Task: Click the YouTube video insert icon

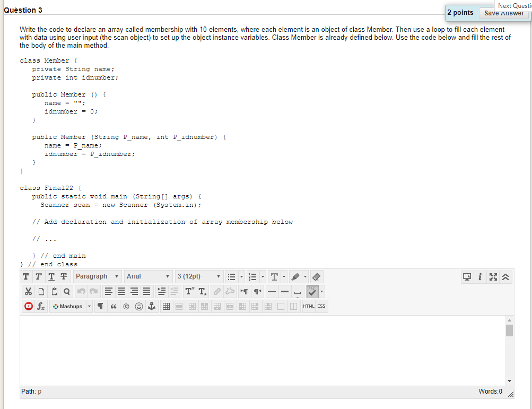Action: point(29,306)
